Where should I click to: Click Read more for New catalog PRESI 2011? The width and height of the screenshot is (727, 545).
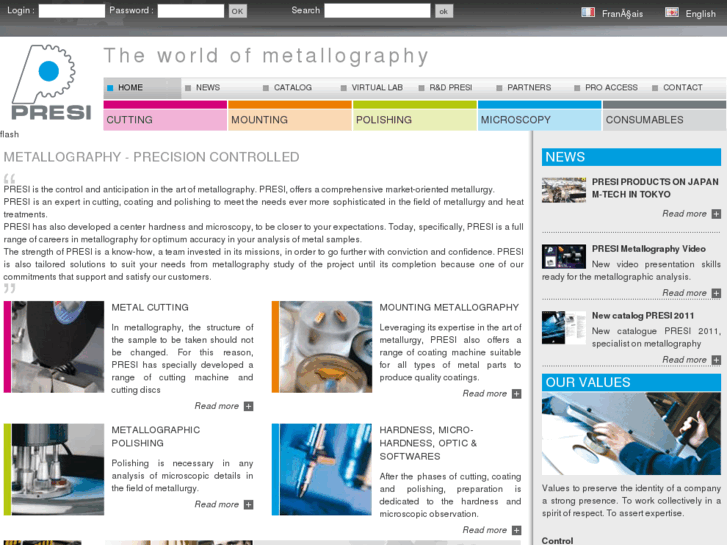(684, 360)
